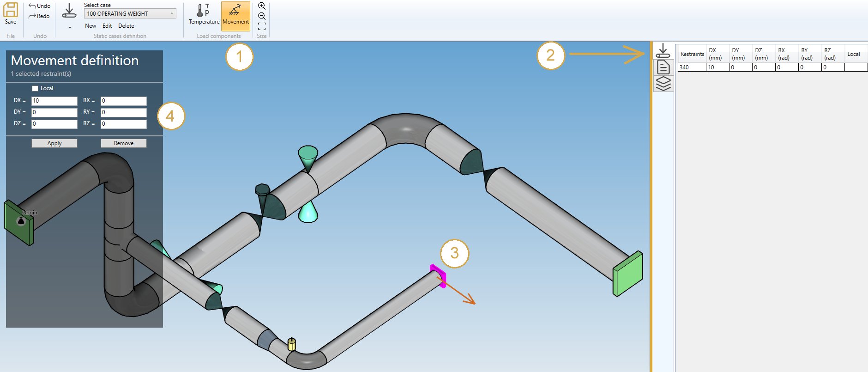Click the RY input field
Image resolution: width=868 pixels, height=372 pixels.
click(x=124, y=112)
